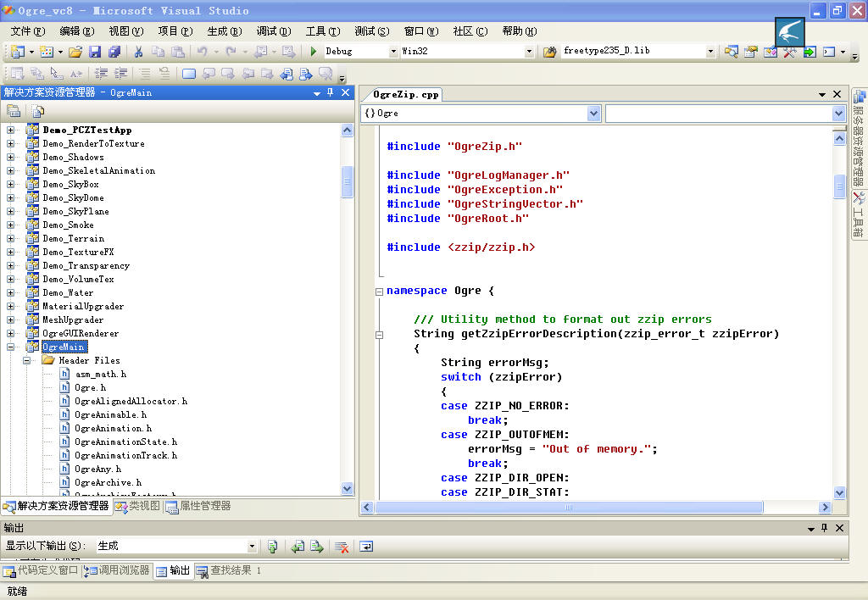Open the 生成(B) build menu

point(224,31)
